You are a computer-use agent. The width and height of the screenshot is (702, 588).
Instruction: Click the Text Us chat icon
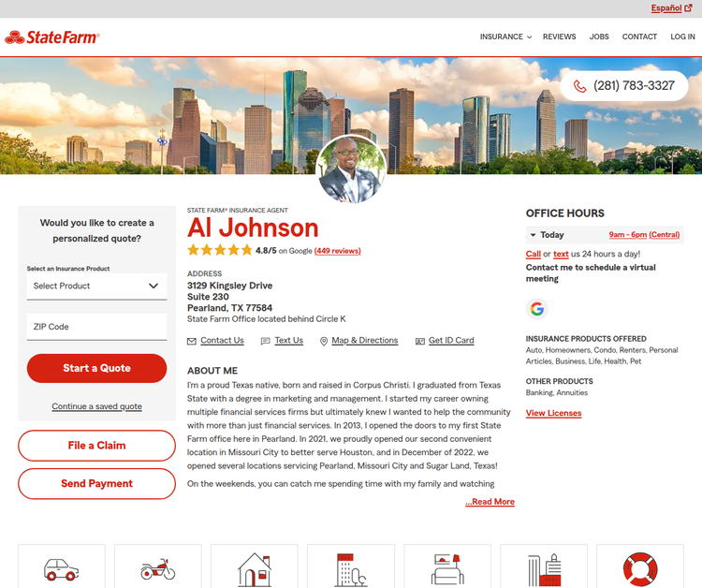pyautogui.click(x=266, y=341)
